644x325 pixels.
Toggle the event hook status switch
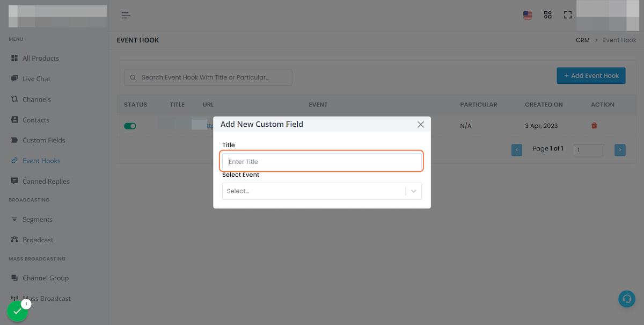click(130, 126)
